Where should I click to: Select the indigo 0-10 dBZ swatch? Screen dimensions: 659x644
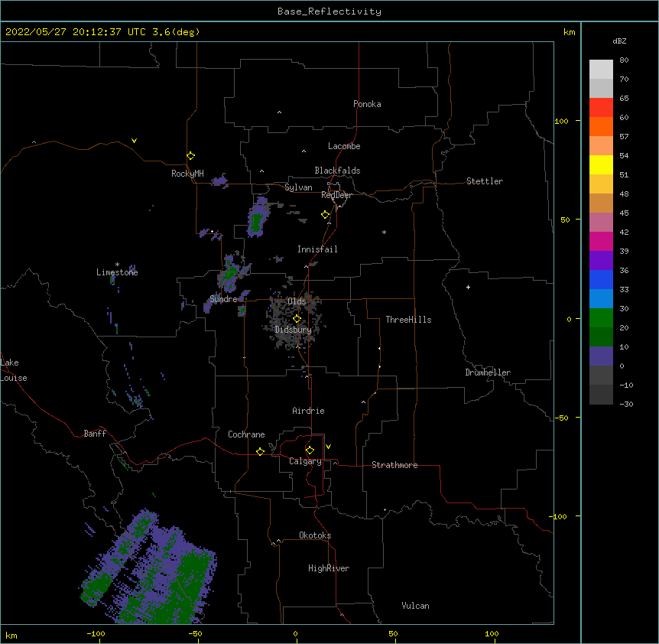click(x=601, y=356)
